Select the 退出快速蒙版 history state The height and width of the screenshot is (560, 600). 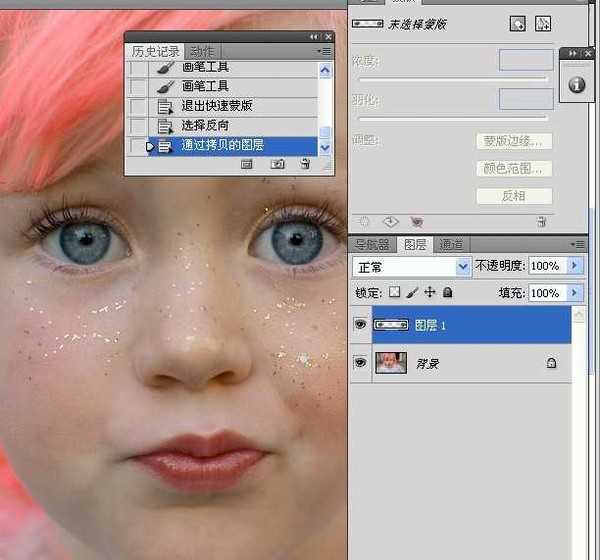216,106
